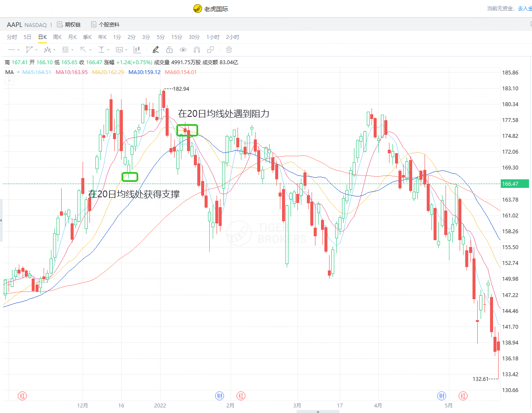The height and width of the screenshot is (413, 532).
Task: Select the arrow annotation tool
Action: 83,50
